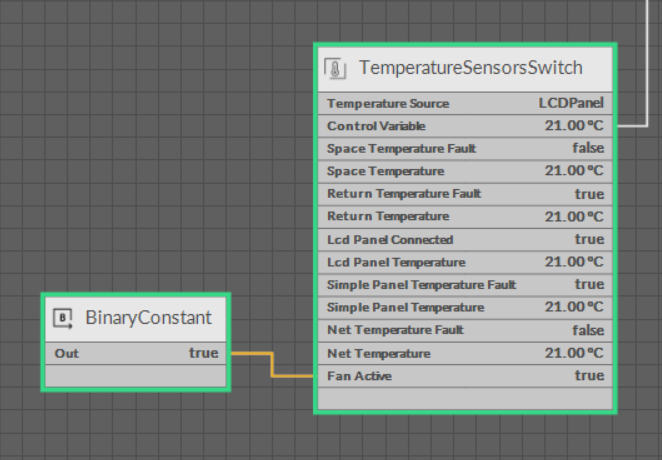Toggle the Fan Active true value

click(x=589, y=376)
